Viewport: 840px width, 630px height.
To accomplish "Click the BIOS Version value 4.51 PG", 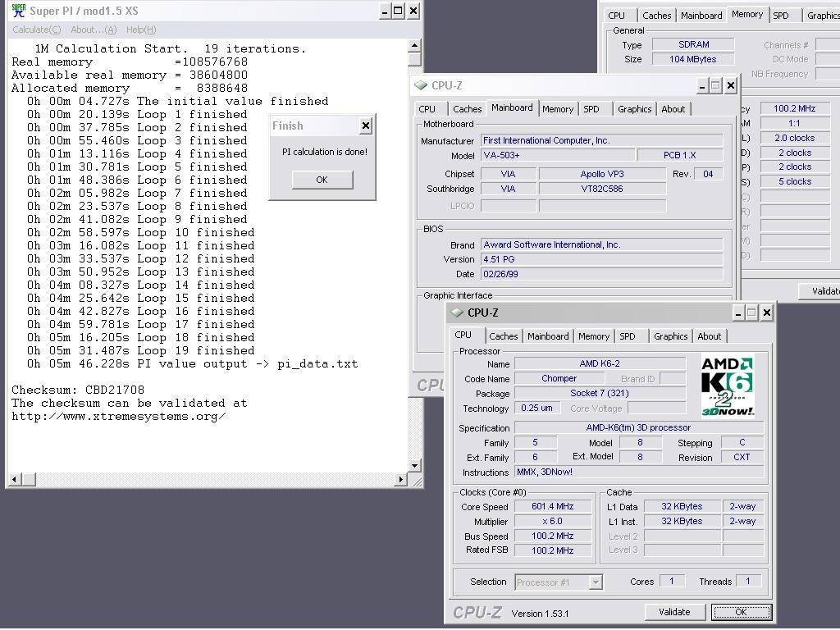I will pyautogui.click(x=602, y=259).
